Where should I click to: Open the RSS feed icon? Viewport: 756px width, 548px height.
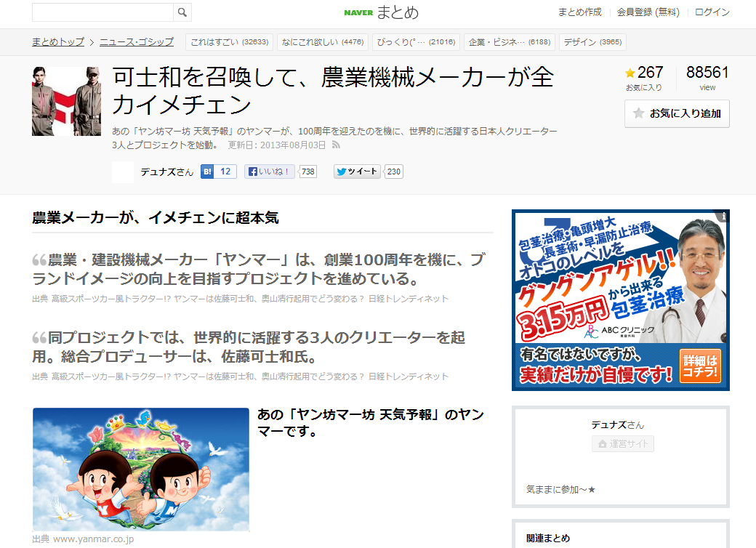pyautogui.click(x=336, y=145)
